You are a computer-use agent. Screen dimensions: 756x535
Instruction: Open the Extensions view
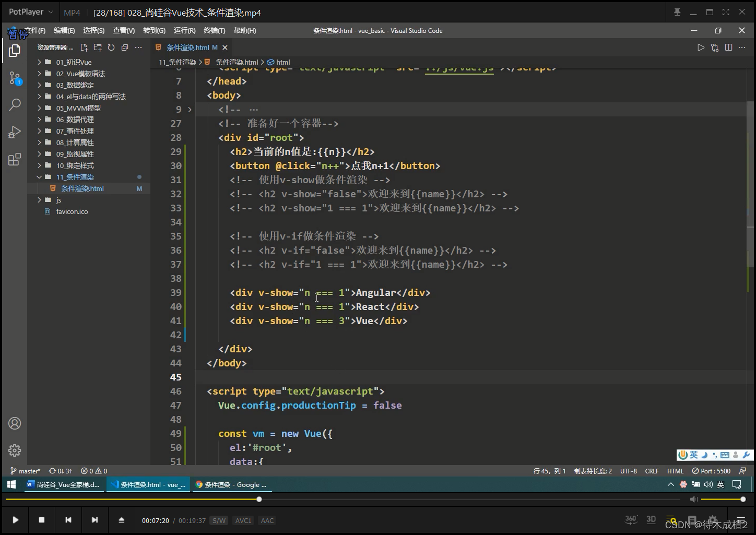pos(15,159)
